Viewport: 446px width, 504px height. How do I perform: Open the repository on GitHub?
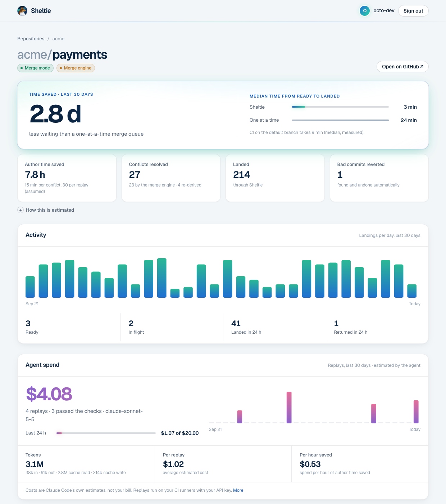pos(402,67)
